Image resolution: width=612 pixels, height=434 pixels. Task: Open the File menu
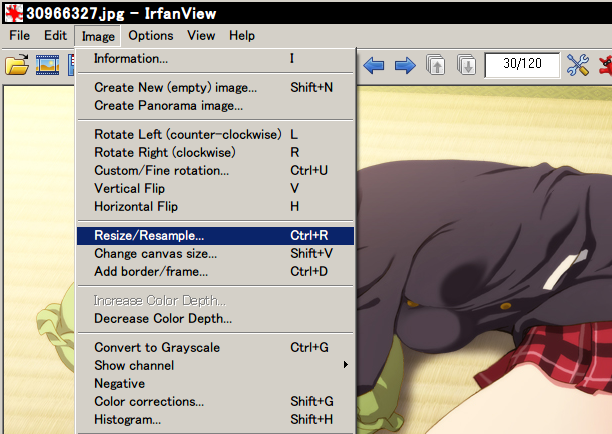[20, 36]
